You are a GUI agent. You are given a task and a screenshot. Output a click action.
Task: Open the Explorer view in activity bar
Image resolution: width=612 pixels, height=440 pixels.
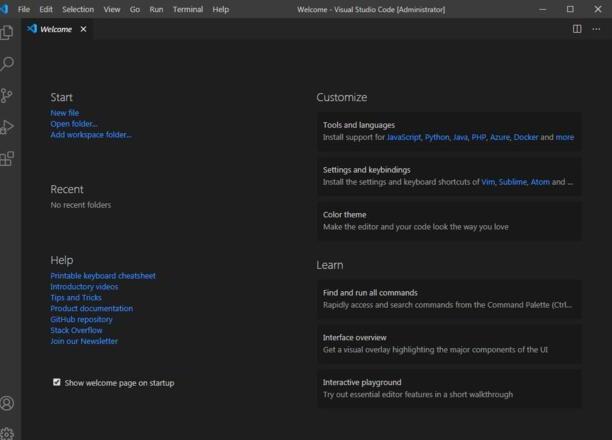[x=7, y=32]
